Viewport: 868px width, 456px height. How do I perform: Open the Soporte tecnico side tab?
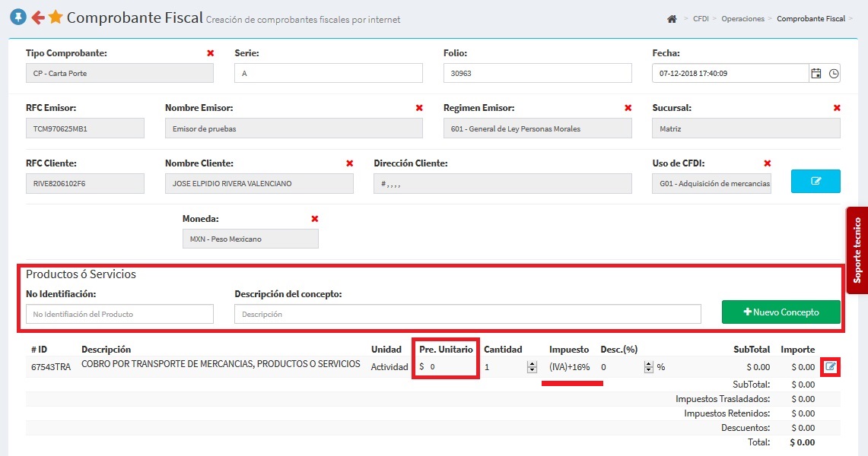[x=857, y=250]
